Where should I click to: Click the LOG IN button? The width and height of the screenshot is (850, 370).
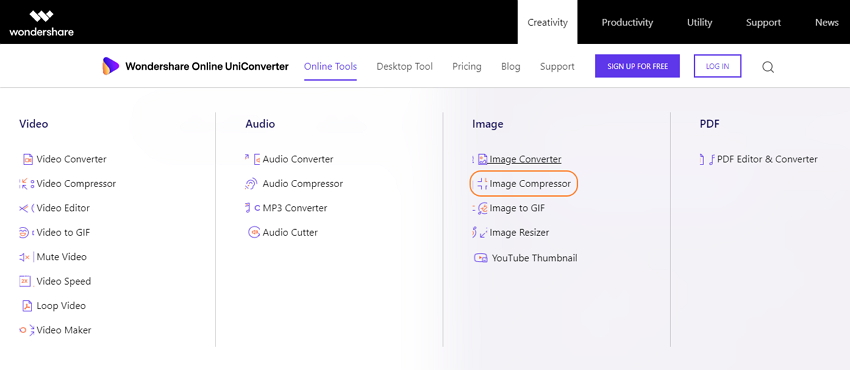click(x=717, y=66)
